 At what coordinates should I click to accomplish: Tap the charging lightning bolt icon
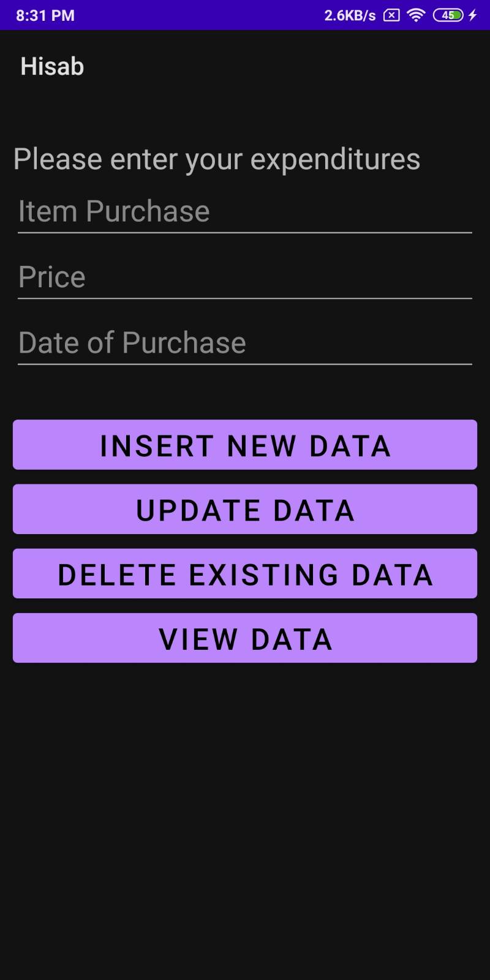click(x=472, y=15)
